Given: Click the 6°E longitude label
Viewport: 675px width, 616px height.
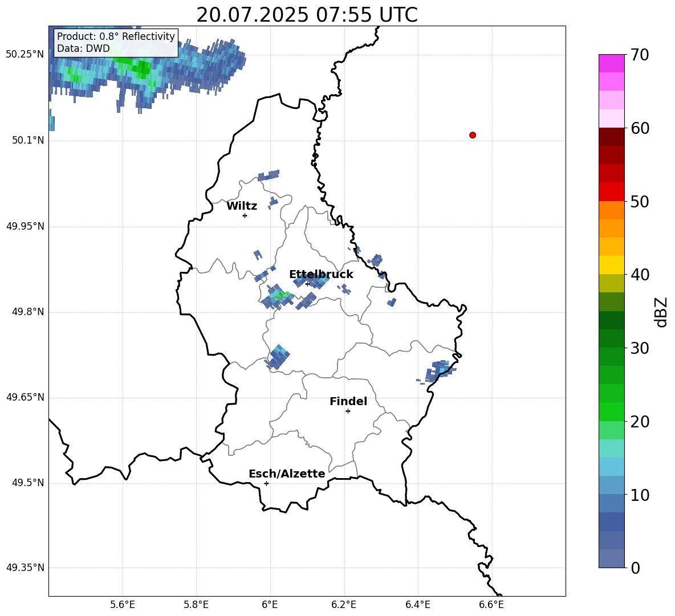Looking at the screenshot, I should (x=270, y=605).
